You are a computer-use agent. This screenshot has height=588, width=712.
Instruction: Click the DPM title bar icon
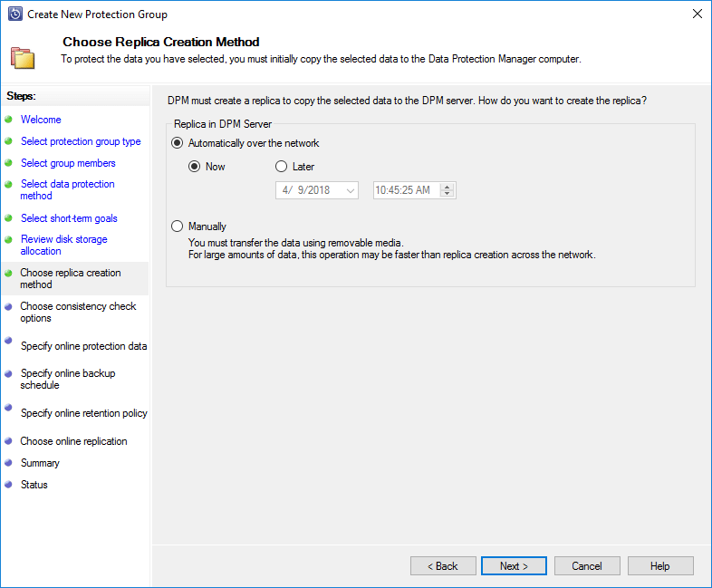[x=15, y=14]
